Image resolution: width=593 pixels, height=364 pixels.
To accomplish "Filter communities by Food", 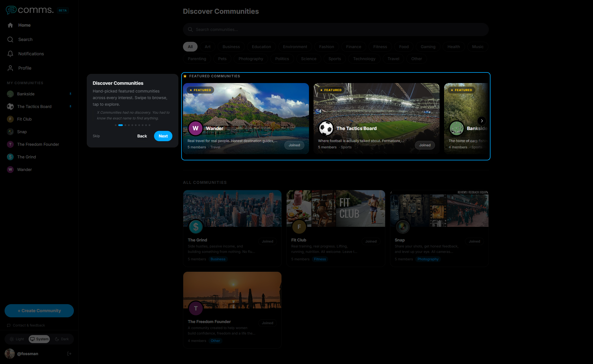I will [404, 47].
